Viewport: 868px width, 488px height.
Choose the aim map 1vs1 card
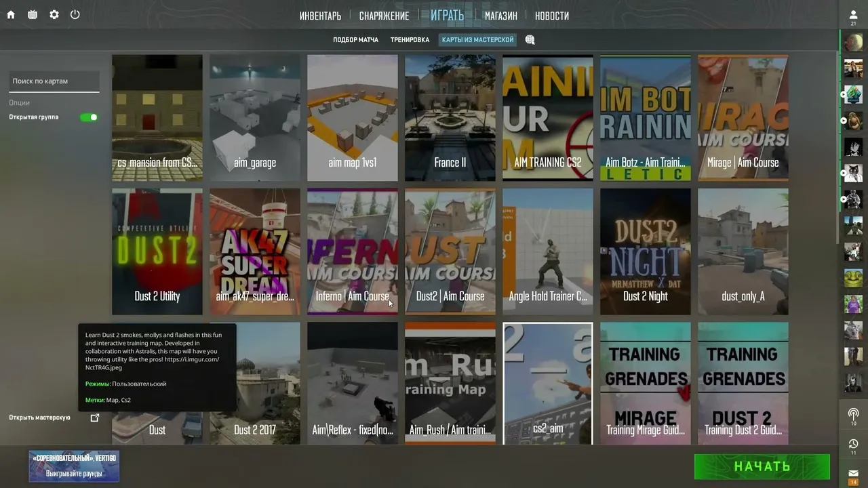tap(353, 118)
